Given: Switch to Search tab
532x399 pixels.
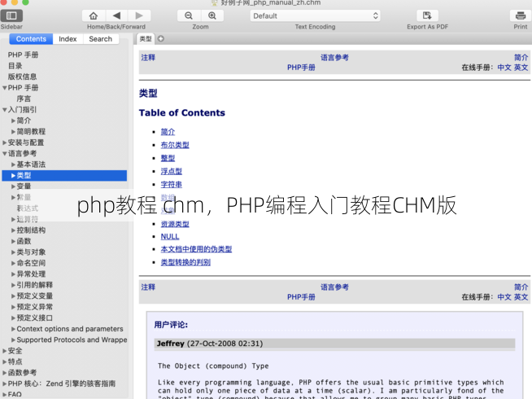Looking at the screenshot, I should point(100,39).
